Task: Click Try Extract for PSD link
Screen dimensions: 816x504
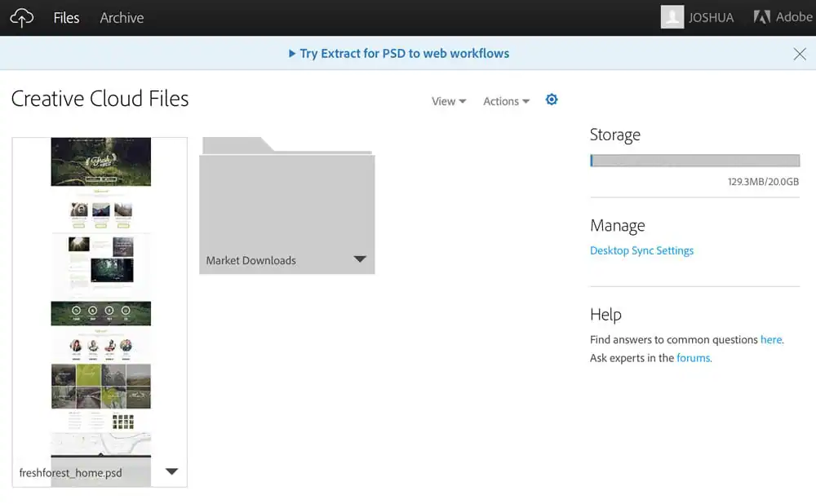Action: click(405, 54)
